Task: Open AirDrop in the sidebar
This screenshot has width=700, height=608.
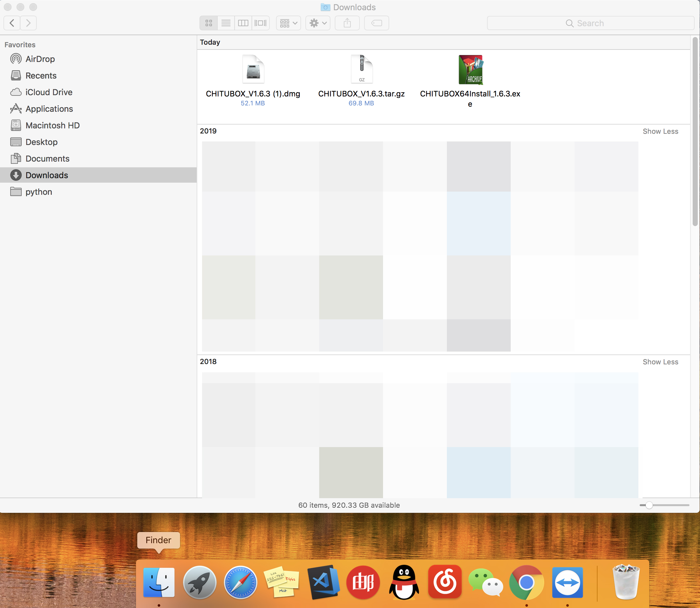Action: tap(98, 59)
